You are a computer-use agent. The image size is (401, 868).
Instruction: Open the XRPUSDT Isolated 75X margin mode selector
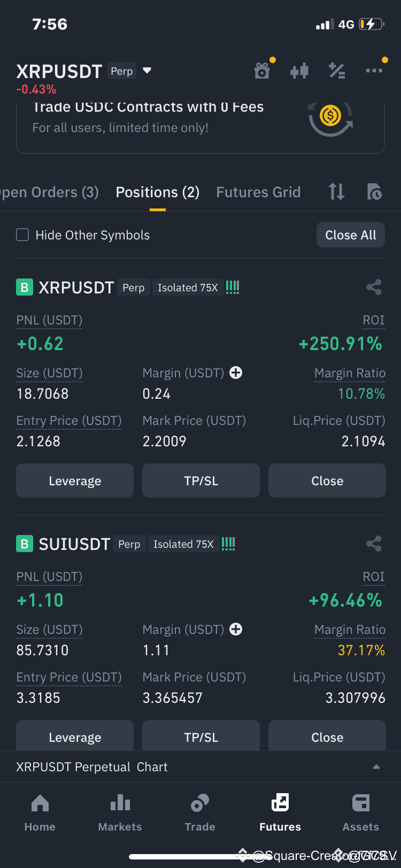(188, 288)
